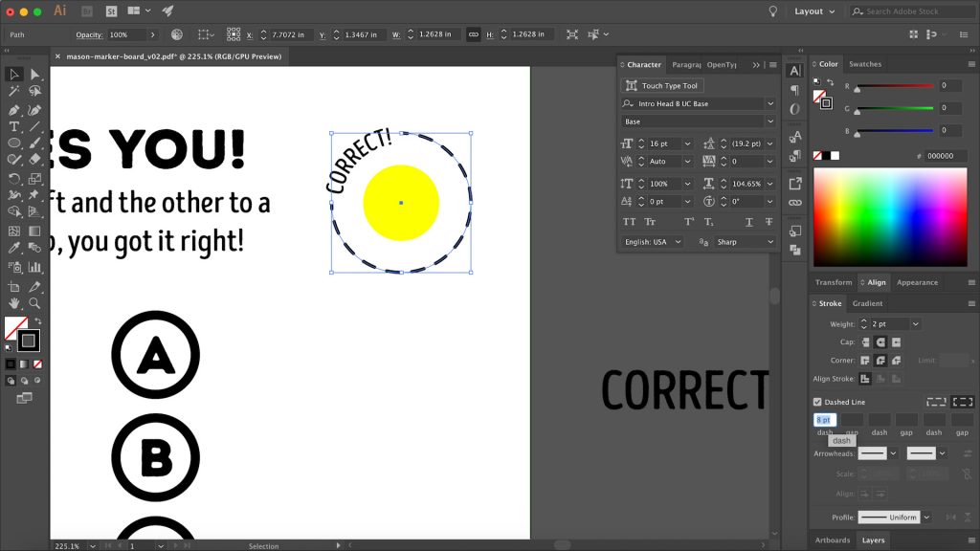
Task: Select the Butt Cap option
Action: coord(865,342)
